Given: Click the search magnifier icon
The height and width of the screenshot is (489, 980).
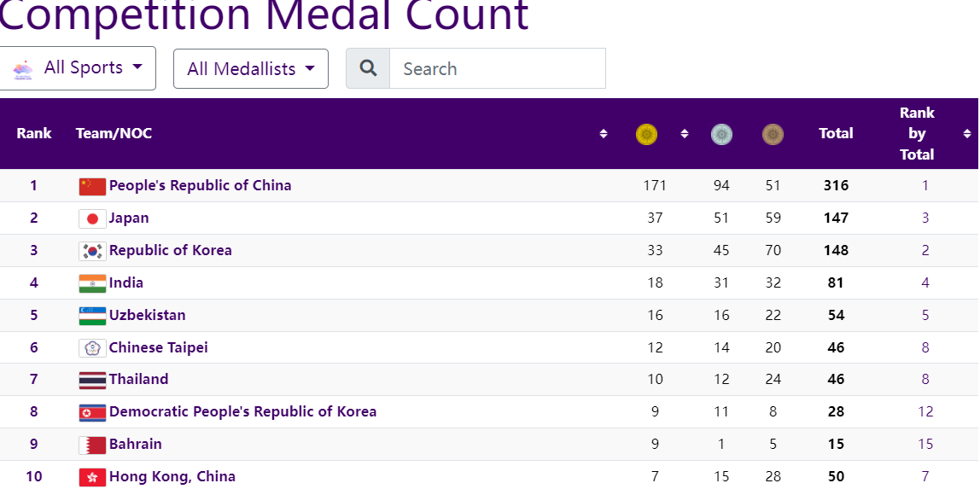Looking at the screenshot, I should point(368,68).
